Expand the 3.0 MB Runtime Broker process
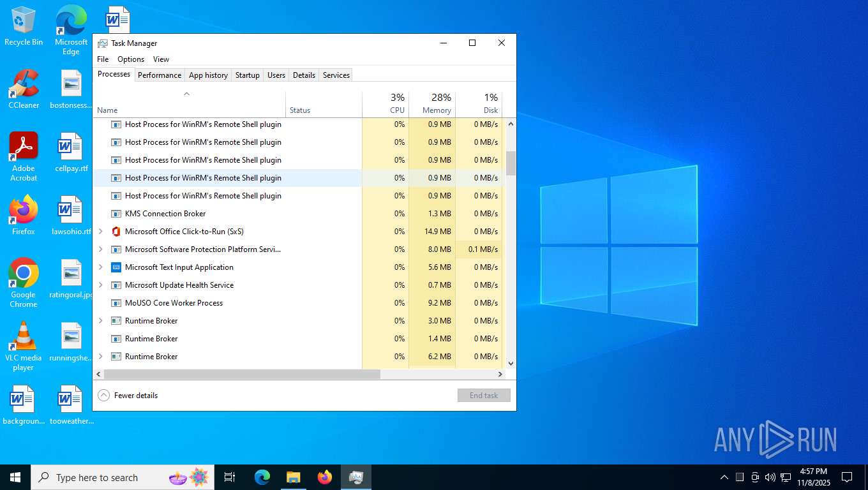The height and width of the screenshot is (490, 868). pyautogui.click(x=100, y=321)
